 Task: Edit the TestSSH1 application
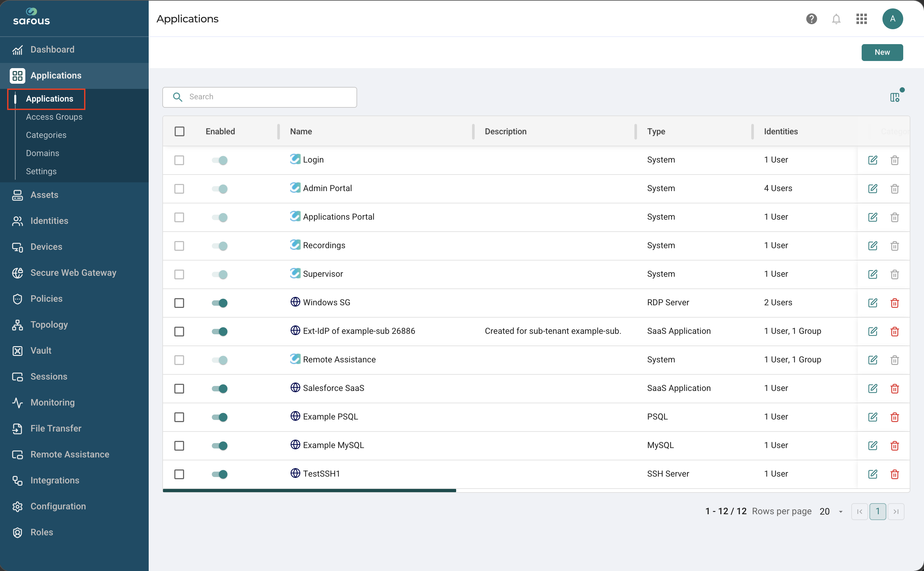coord(872,474)
